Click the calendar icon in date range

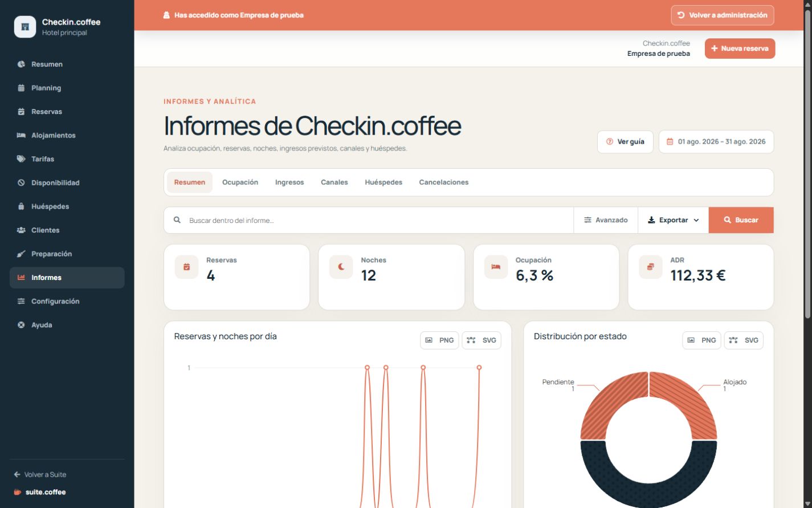click(670, 142)
